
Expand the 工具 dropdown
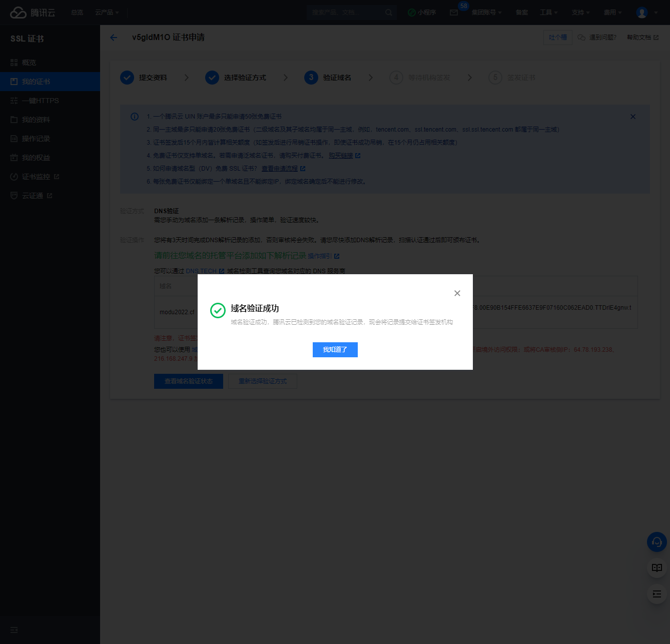(x=549, y=13)
